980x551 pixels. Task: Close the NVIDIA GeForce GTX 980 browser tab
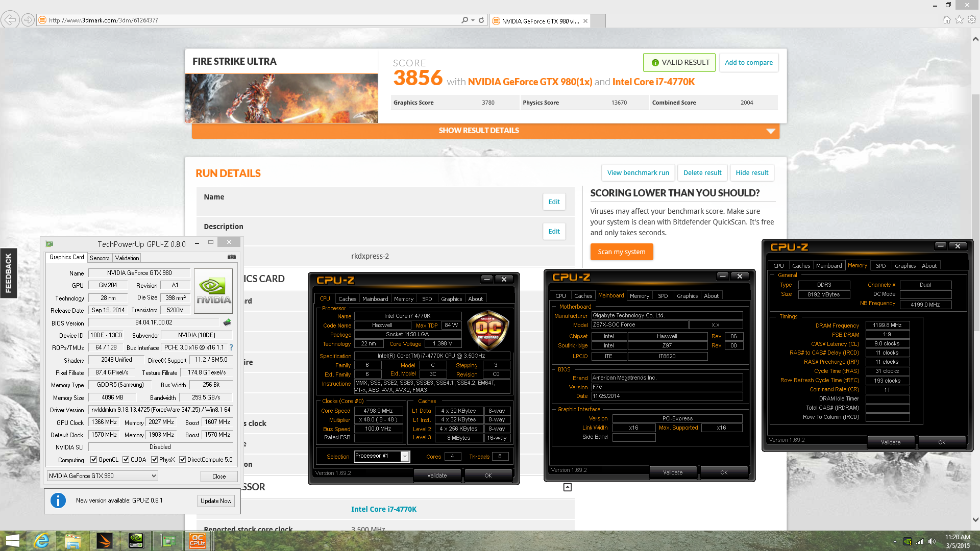click(585, 21)
